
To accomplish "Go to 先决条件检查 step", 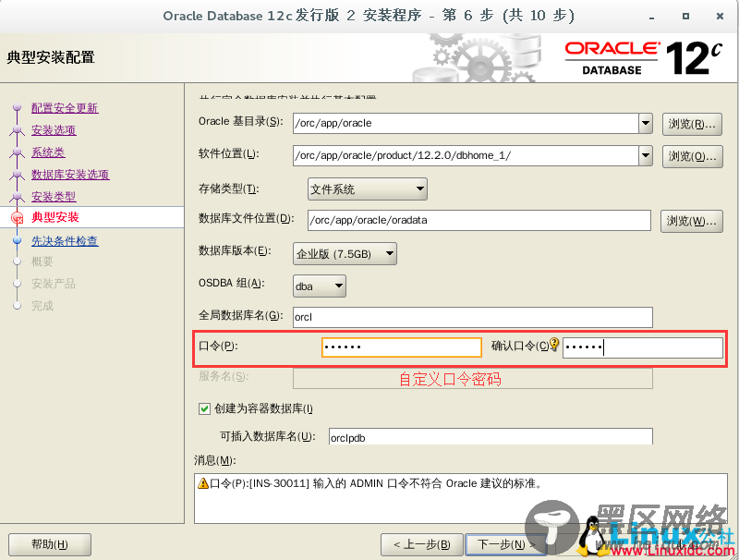I will [x=65, y=241].
